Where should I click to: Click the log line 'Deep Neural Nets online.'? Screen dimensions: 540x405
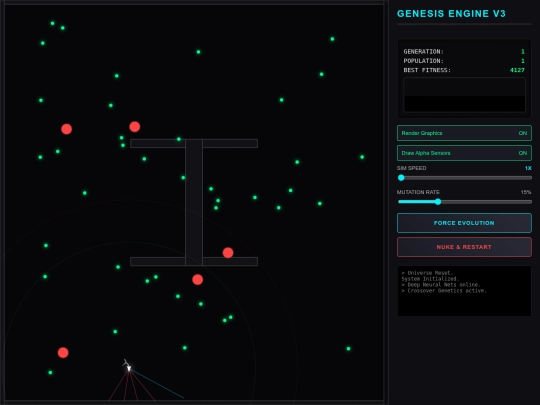[x=444, y=285]
